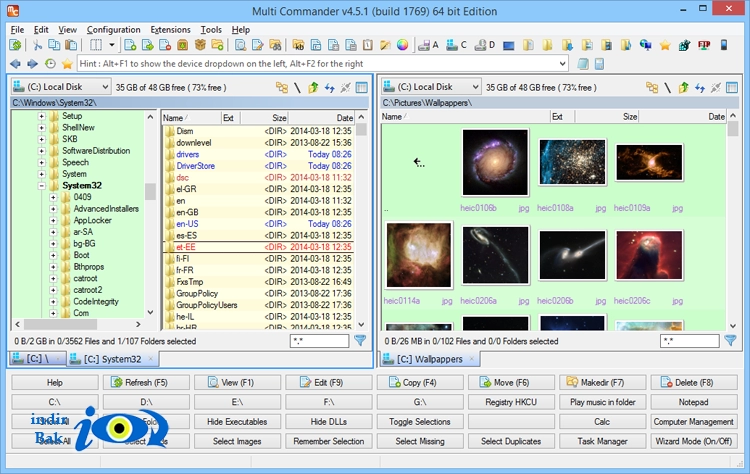Click the scissors Cut icon
Image resolution: width=750 pixels, height=474 pixels.
click(37, 45)
